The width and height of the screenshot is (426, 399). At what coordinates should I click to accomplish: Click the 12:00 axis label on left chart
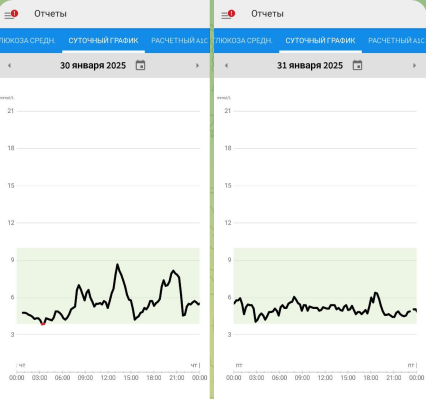(108, 378)
